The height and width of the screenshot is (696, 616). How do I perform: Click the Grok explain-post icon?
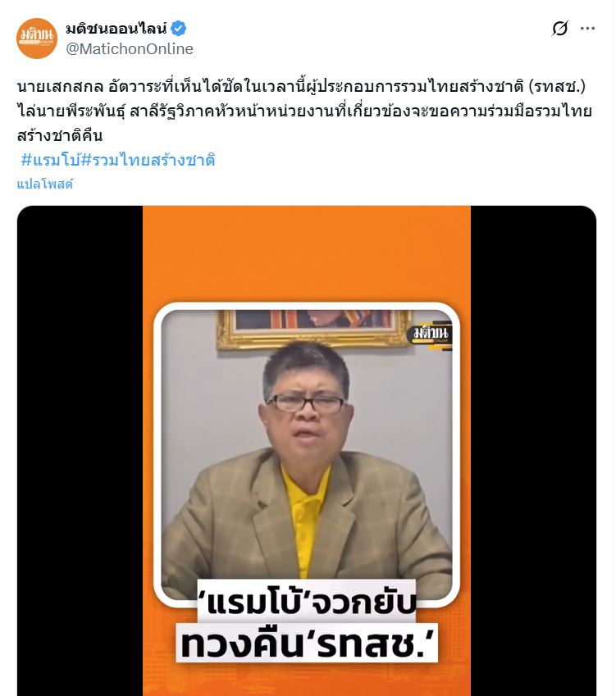560,29
